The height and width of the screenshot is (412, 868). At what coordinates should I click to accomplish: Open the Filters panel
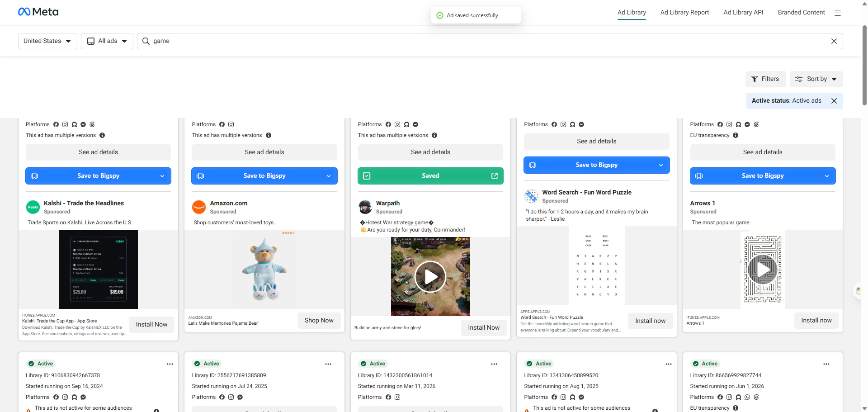[765, 79]
